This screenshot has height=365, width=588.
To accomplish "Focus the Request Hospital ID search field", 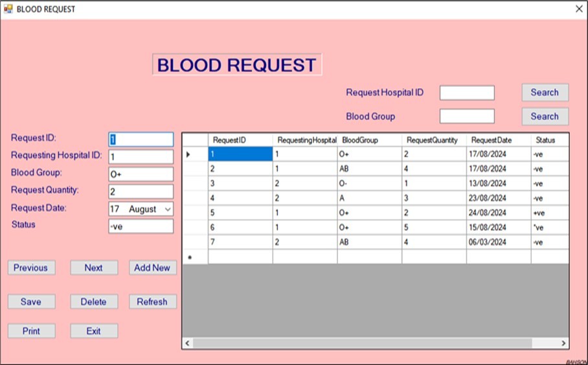I will pos(467,93).
